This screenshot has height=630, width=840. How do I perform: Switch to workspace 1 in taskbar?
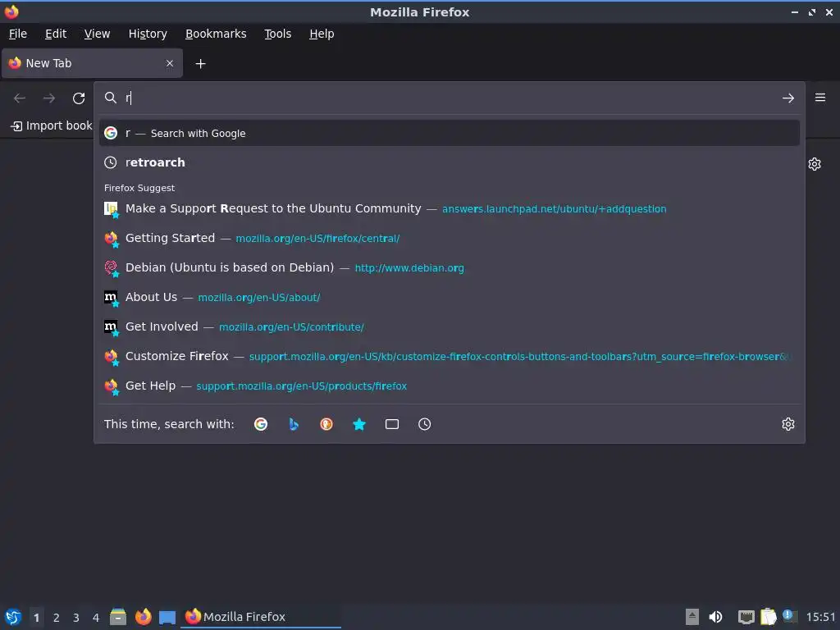pyautogui.click(x=36, y=617)
